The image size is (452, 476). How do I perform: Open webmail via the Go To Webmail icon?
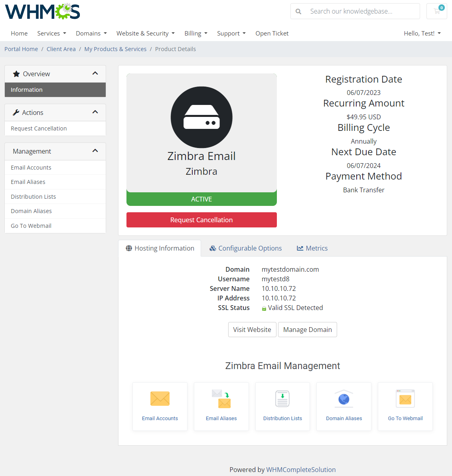405,399
